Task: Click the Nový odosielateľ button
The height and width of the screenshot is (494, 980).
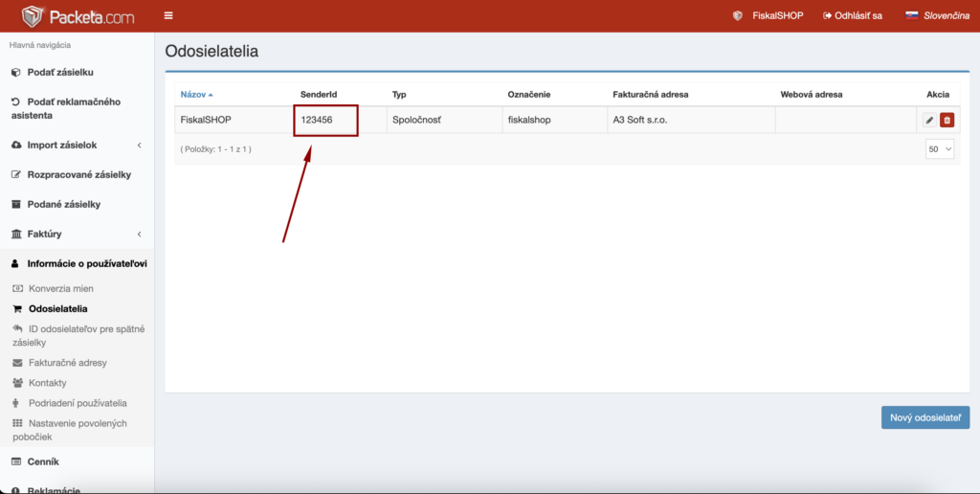Action: coord(924,417)
